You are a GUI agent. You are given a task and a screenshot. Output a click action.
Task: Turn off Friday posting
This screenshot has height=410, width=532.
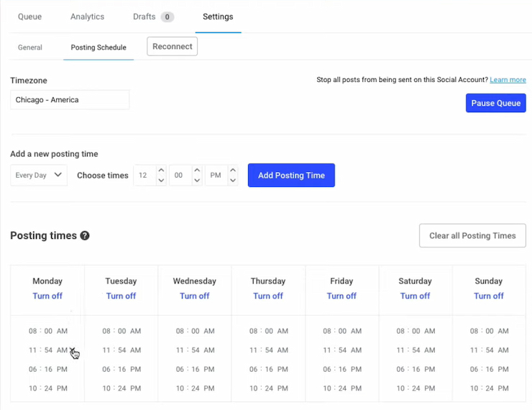(x=341, y=296)
